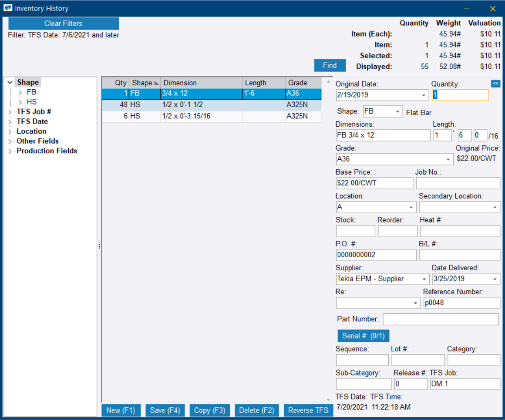Click the list scrollbar down arrow
Screen dimensions: 505x420
328,400
